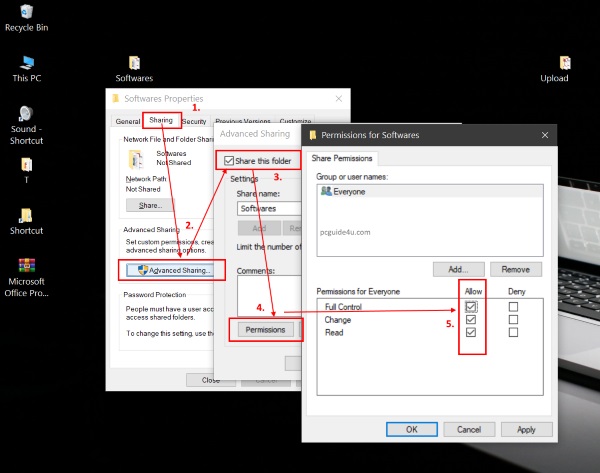Screen dimensions: 600x473
Task: Select Everyone in the group or user names list
Action: tap(350, 191)
